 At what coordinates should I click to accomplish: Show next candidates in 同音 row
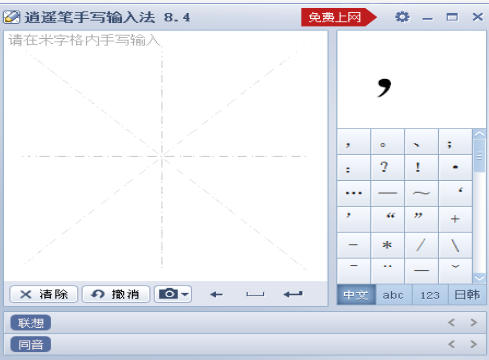(x=473, y=344)
